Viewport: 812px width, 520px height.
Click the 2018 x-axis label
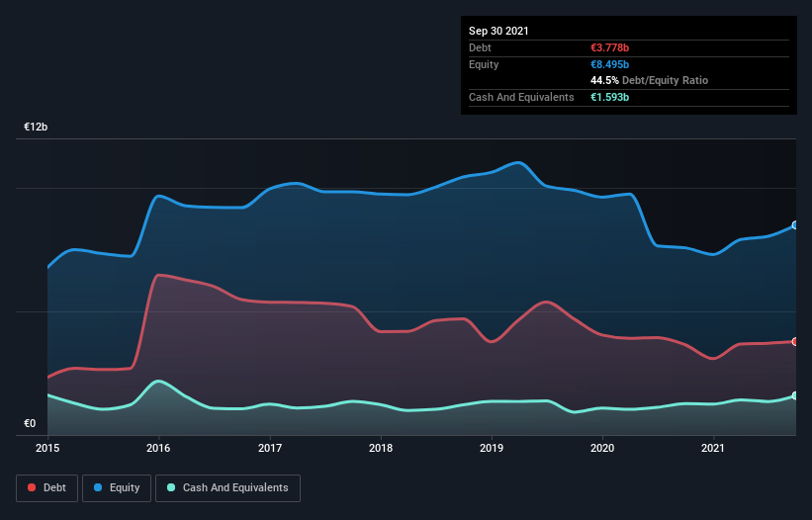tap(381, 448)
